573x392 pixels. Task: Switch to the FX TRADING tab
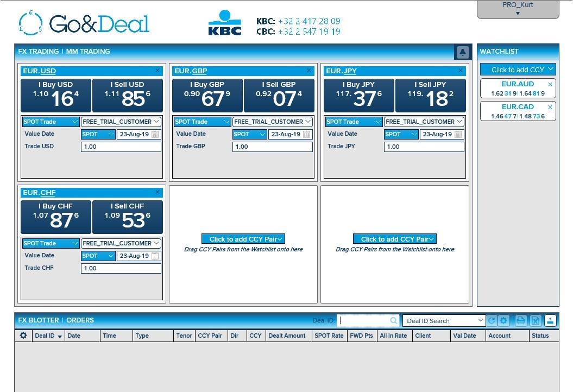[39, 52]
